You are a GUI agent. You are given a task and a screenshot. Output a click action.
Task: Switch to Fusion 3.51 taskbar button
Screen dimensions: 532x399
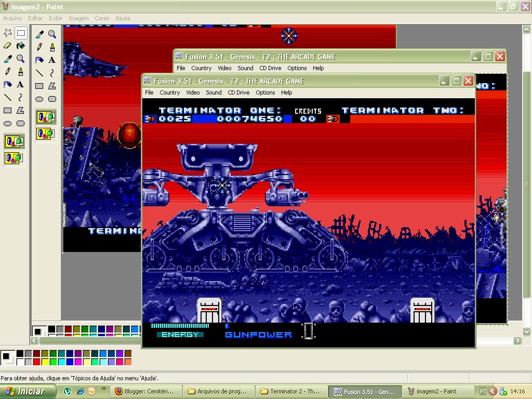[365, 391]
